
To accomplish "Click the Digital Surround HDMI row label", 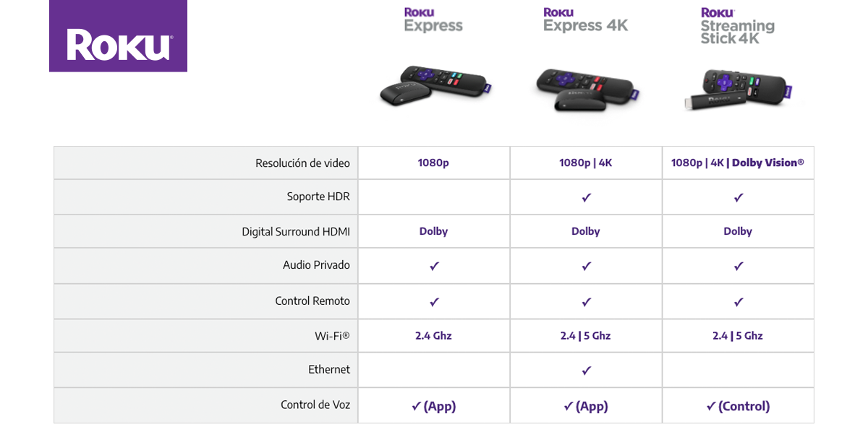I will tap(296, 232).
